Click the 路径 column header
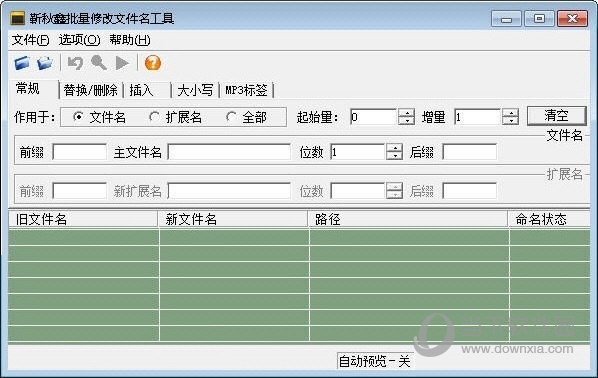Viewport: 598px width, 378px height. point(408,219)
